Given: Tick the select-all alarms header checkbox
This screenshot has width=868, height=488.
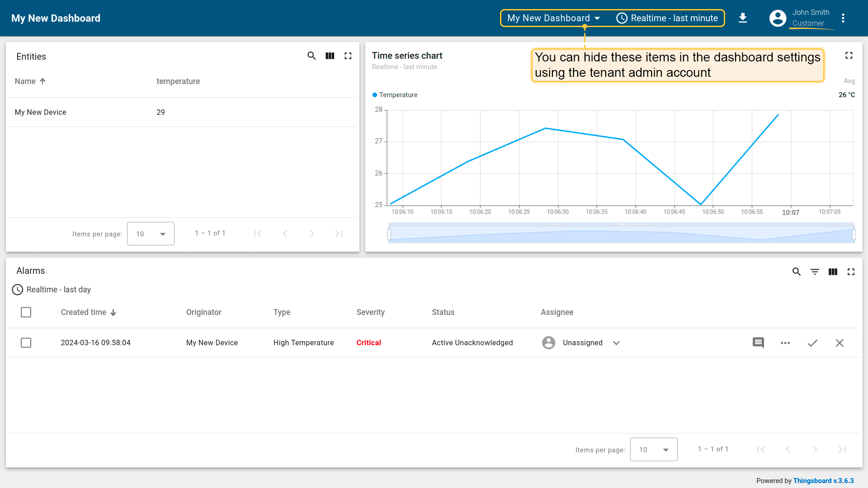Looking at the screenshot, I should (26, 312).
